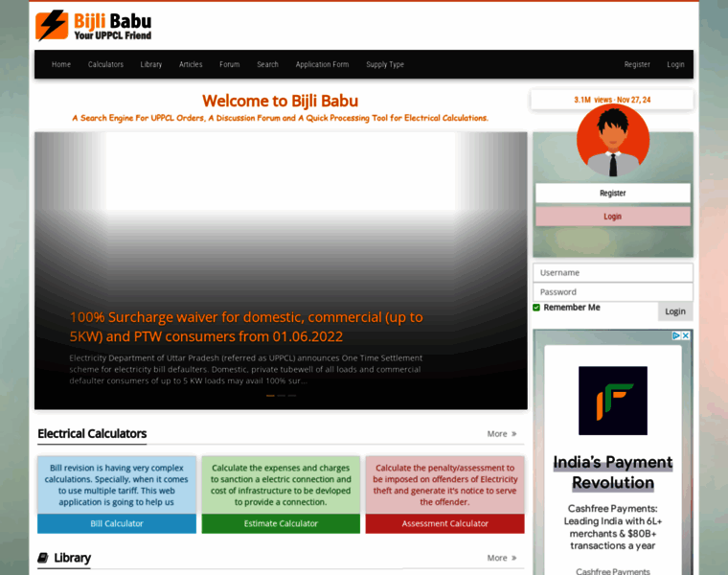Click the Search Engine For UPPCL tagline
This screenshot has width=728, height=575.
click(281, 118)
